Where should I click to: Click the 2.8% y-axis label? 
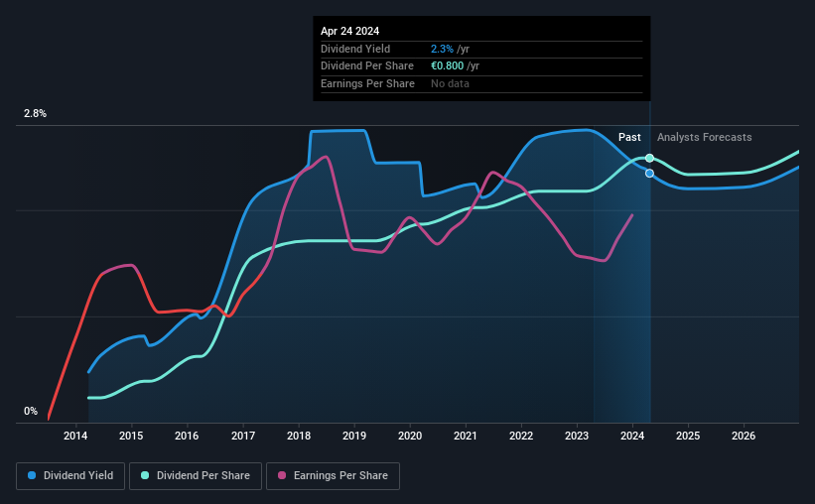[35, 113]
